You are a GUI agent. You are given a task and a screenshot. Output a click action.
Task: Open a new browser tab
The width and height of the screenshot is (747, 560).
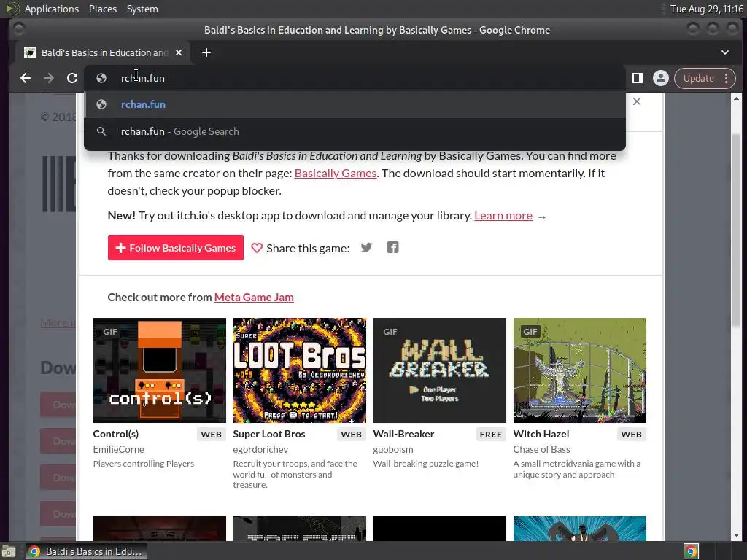point(206,52)
